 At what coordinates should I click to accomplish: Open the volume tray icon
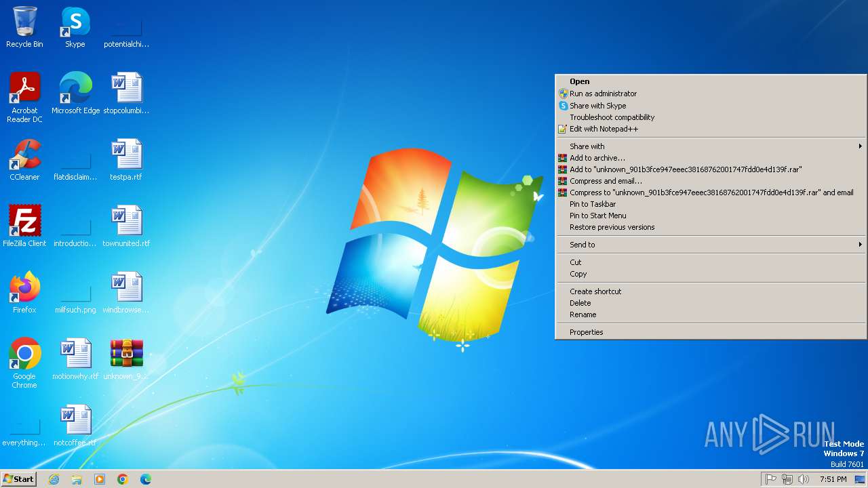pyautogui.click(x=804, y=479)
